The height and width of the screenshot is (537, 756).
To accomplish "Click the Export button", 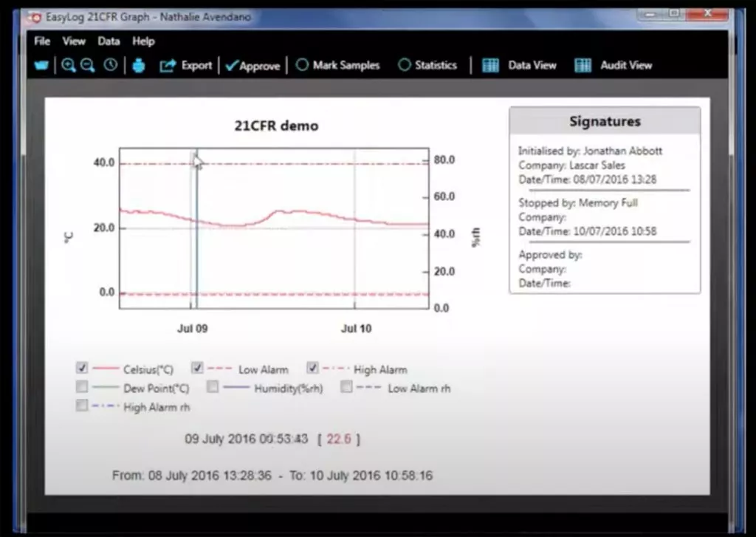I will point(186,65).
